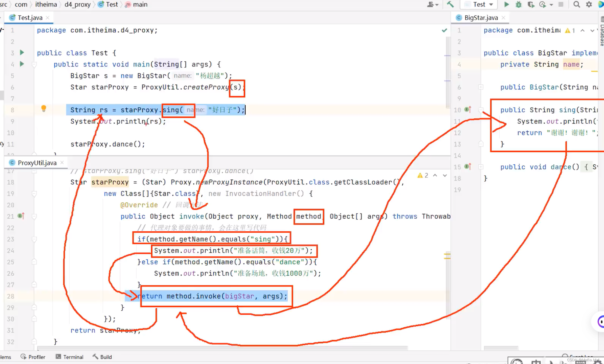604x364 pixels.
Task: Click newProxyInstance call in ProxyUtil.java
Action: tap(230, 182)
